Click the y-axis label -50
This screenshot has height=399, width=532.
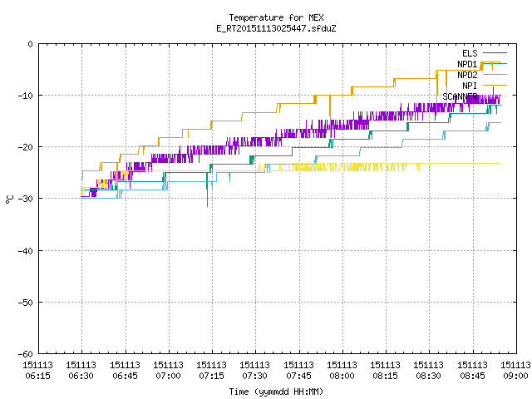click(26, 303)
